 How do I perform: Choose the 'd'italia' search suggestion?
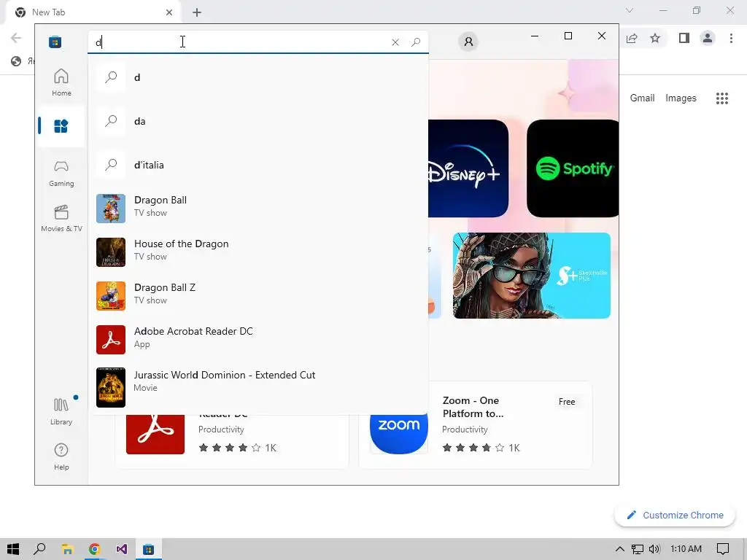[258, 165]
